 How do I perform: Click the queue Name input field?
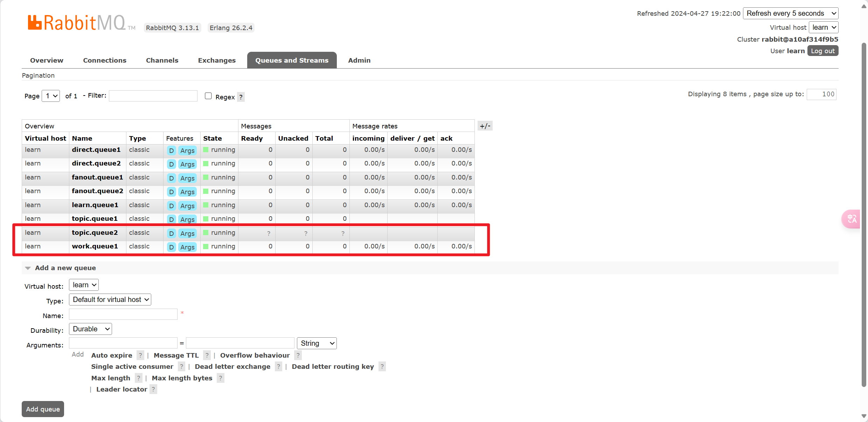123,314
